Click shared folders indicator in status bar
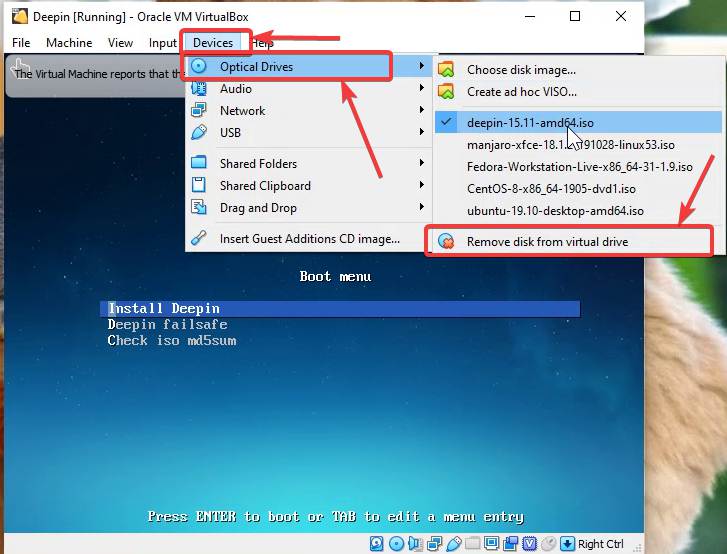This screenshot has height=554, width=727. pyautogui.click(x=473, y=544)
